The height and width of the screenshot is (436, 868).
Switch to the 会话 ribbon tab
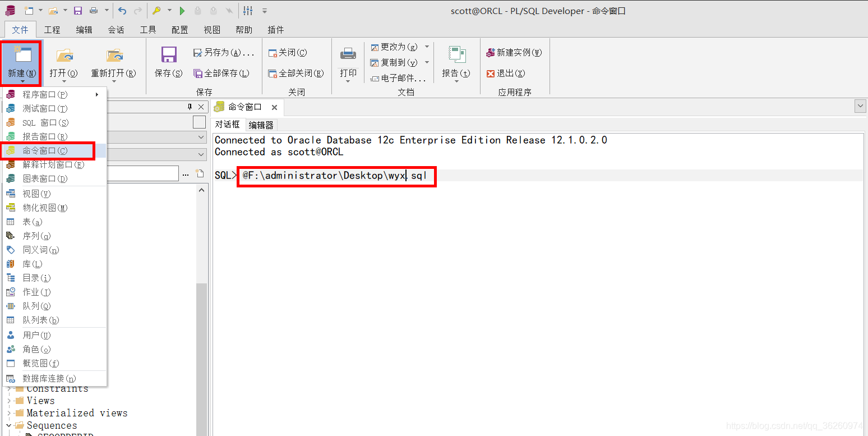point(116,30)
